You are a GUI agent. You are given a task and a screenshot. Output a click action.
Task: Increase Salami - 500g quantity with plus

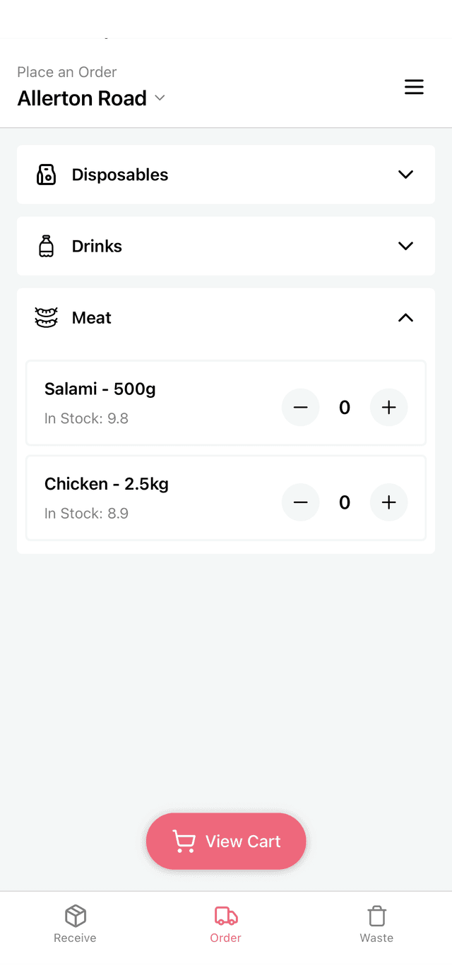click(x=388, y=407)
